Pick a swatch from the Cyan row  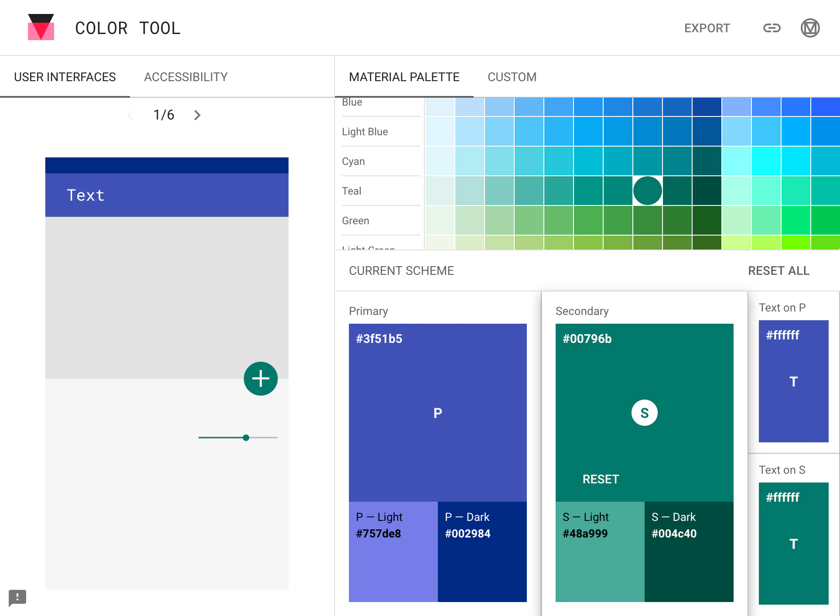pyautogui.click(x=558, y=161)
